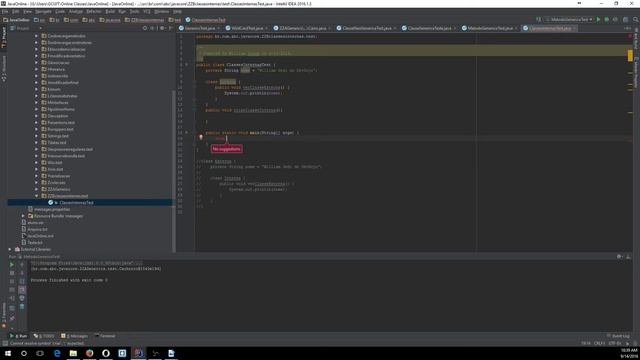Open Firefox from taskbar
The height and width of the screenshot is (360, 640).
89,353
